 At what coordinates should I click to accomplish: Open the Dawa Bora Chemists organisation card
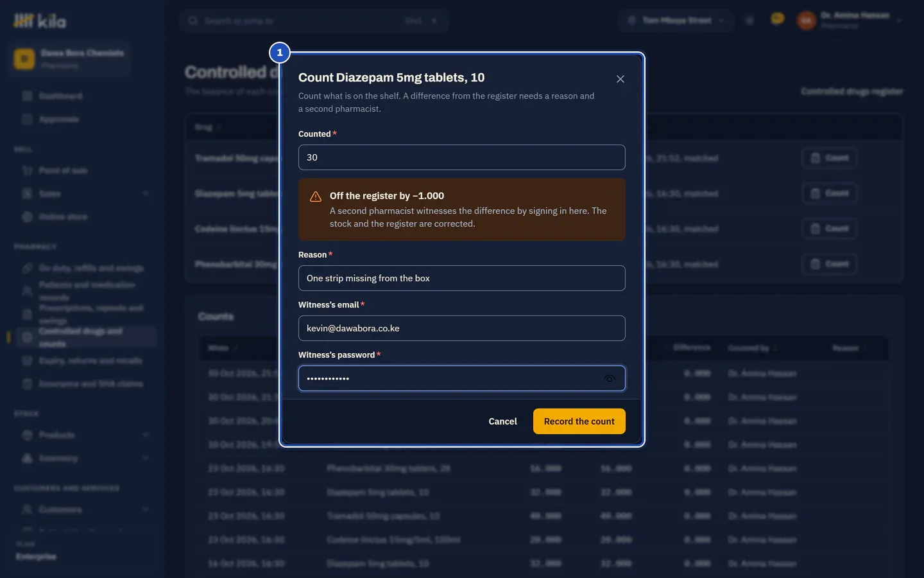tap(69, 59)
